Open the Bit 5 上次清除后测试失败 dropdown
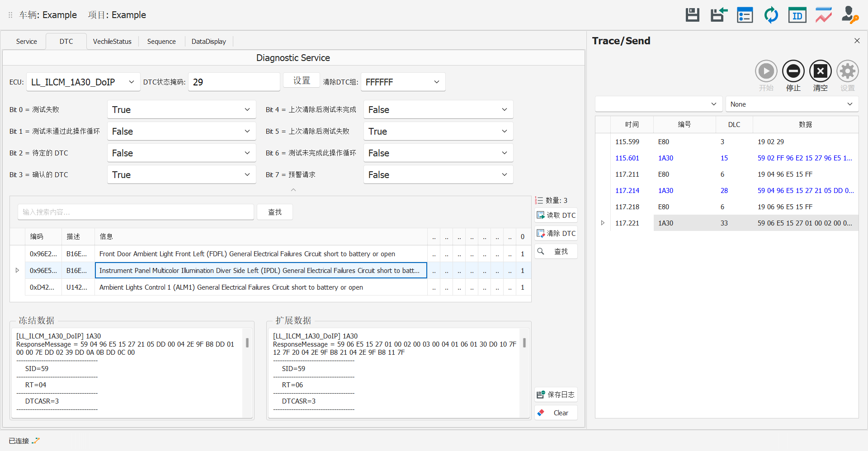The image size is (868, 451). (x=438, y=131)
